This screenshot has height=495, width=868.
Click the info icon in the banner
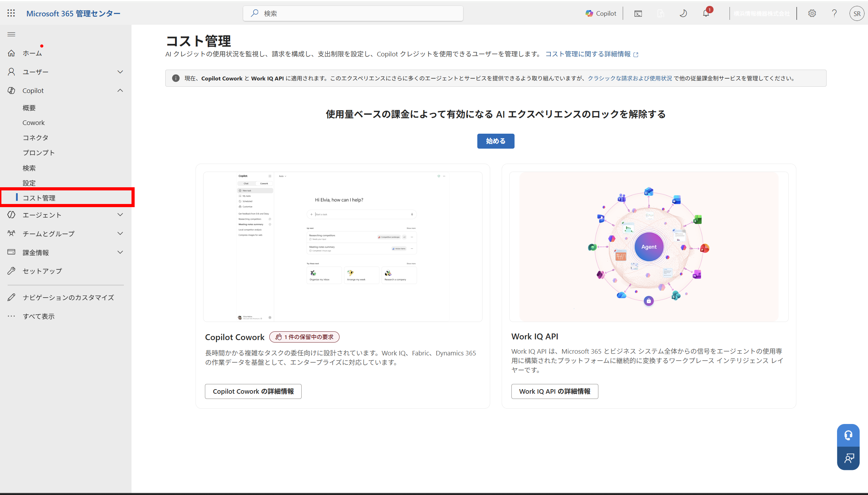tap(176, 78)
